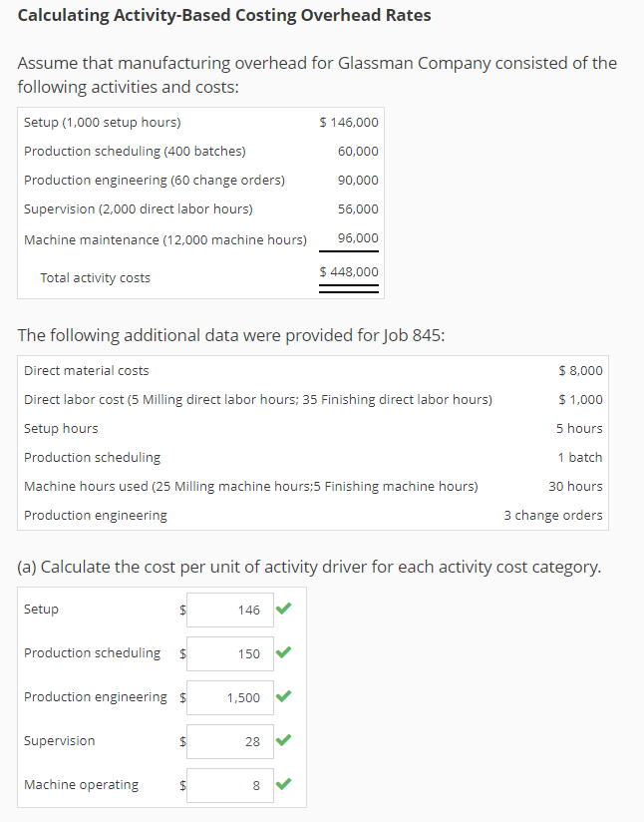Click the checkmark next to Production scheduling answer

[x=283, y=653]
